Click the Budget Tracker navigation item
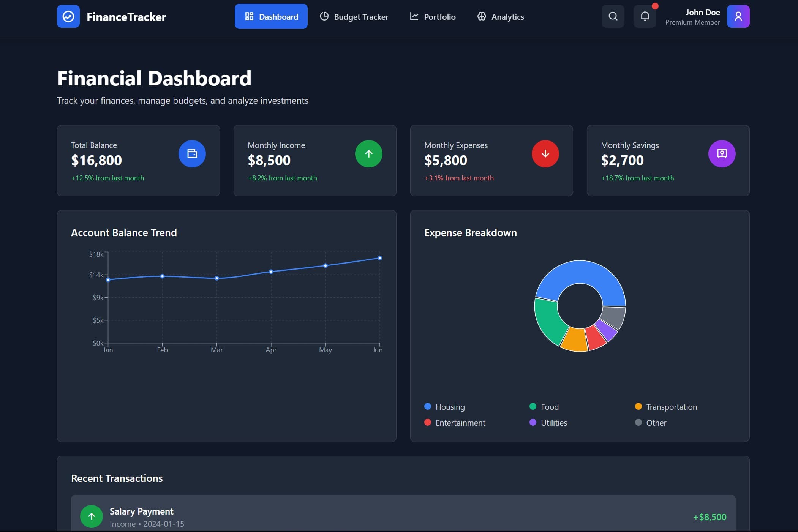This screenshot has height=532, width=798. (x=354, y=16)
